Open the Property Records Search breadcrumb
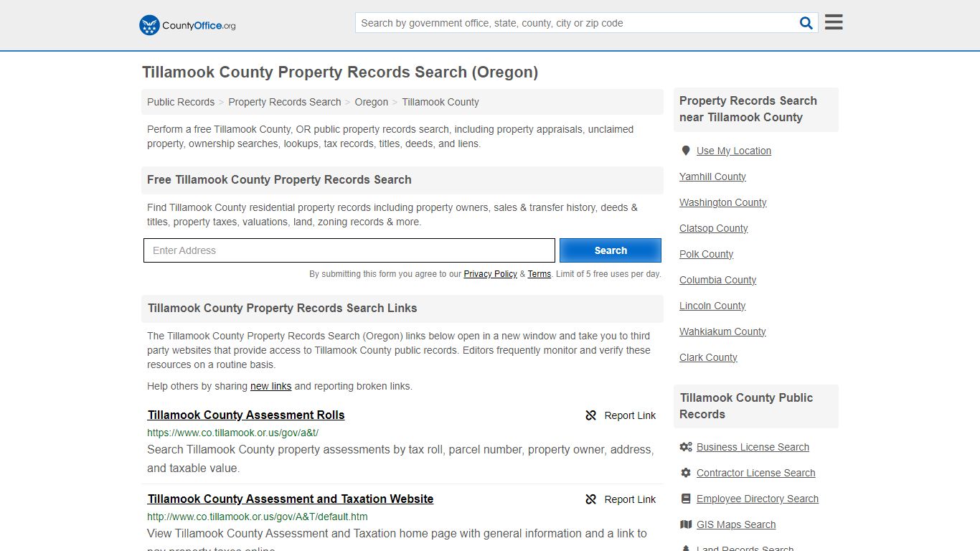The height and width of the screenshot is (551, 980). [x=285, y=102]
